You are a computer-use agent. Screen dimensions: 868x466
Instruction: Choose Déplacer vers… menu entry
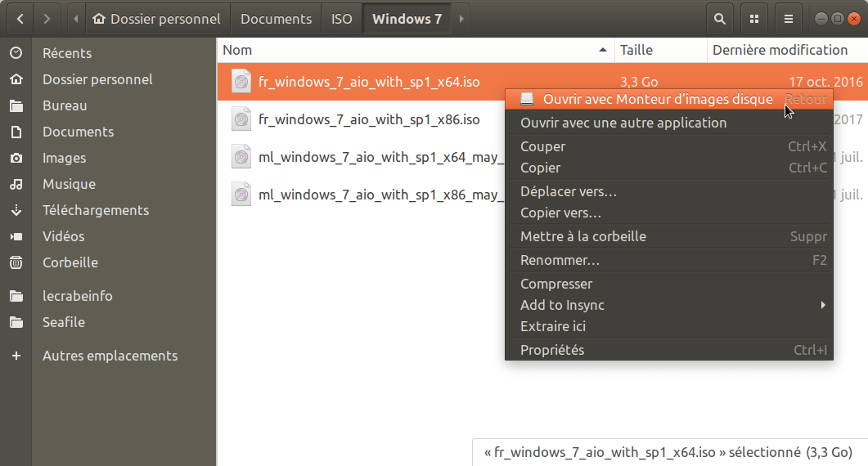[668, 191]
